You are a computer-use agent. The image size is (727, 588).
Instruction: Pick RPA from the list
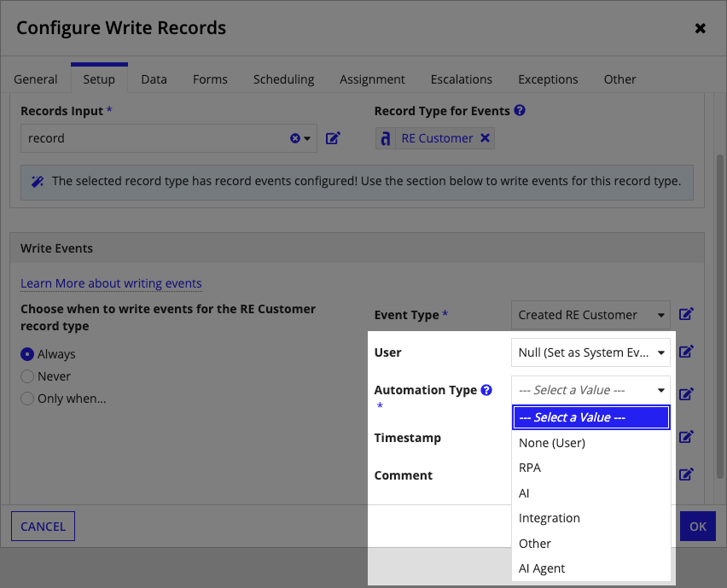pos(591,468)
